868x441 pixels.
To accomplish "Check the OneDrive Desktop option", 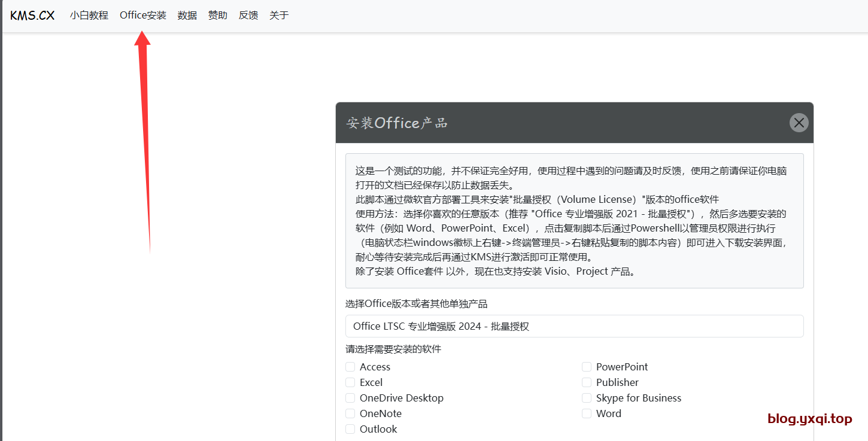I will (x=350, y=398).
